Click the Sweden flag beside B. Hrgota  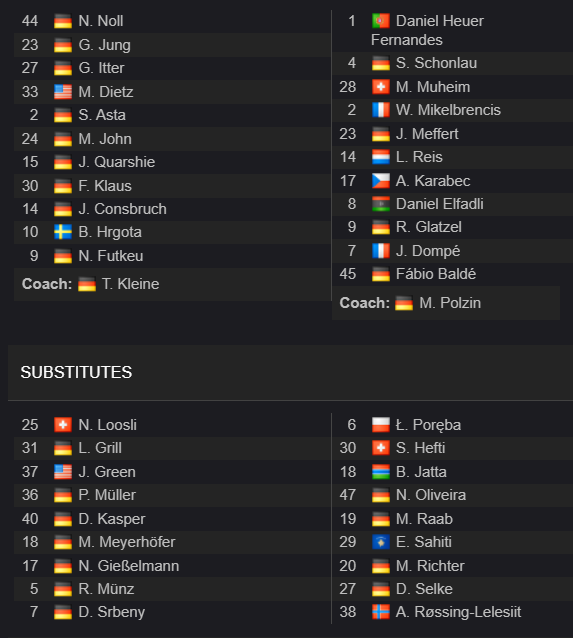pos(63,232)
